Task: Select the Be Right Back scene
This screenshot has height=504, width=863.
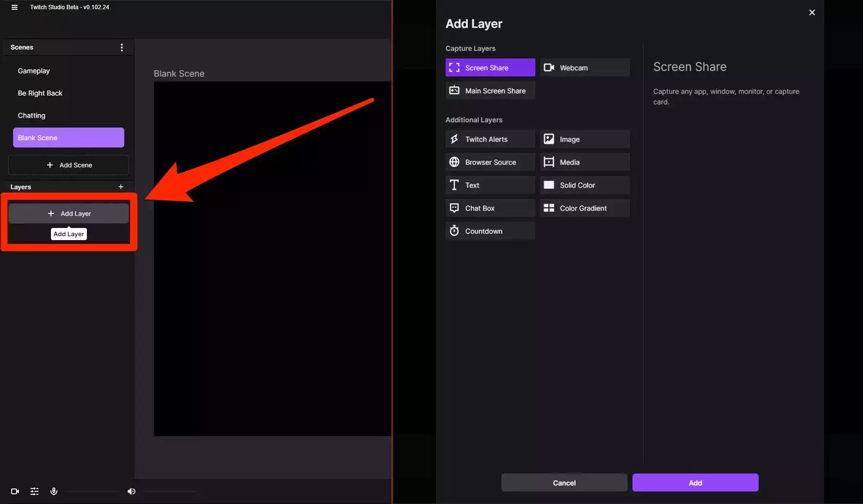Action: pos(40,93)
